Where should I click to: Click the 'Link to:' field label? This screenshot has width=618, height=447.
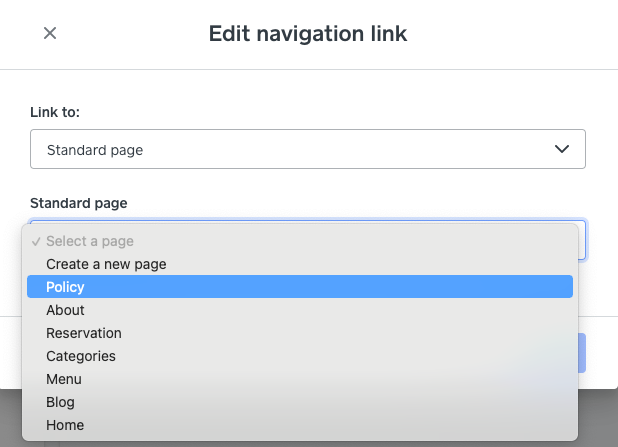point(55,112)
